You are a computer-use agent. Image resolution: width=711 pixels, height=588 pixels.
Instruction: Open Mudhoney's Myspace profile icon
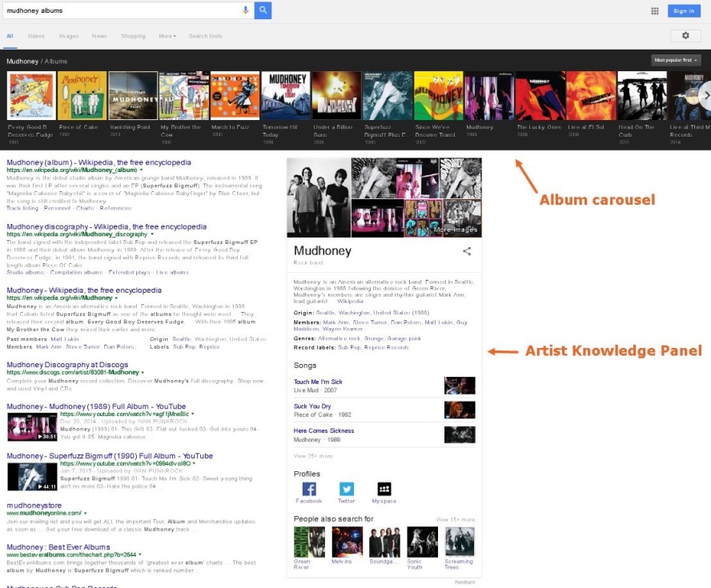(384, 489)
